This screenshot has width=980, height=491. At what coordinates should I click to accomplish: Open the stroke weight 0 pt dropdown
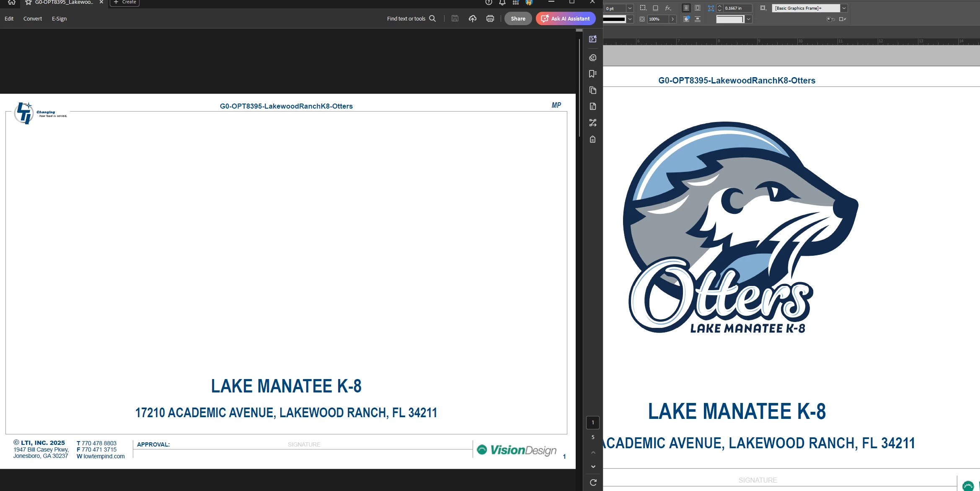point(629,8)
